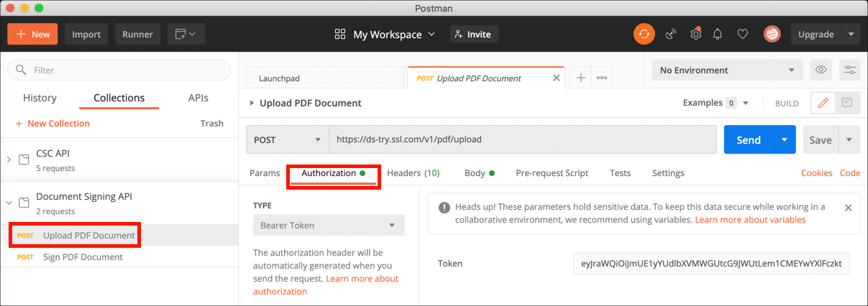This screenshot has height=306, width=868.
Task: Click the environment quick look eye icon
Action: (821, 70)
